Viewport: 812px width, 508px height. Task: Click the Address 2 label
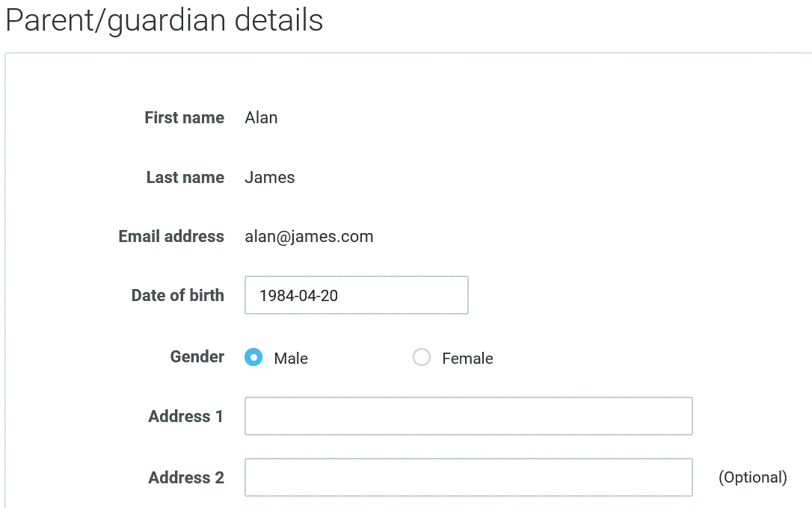(185, 477)
